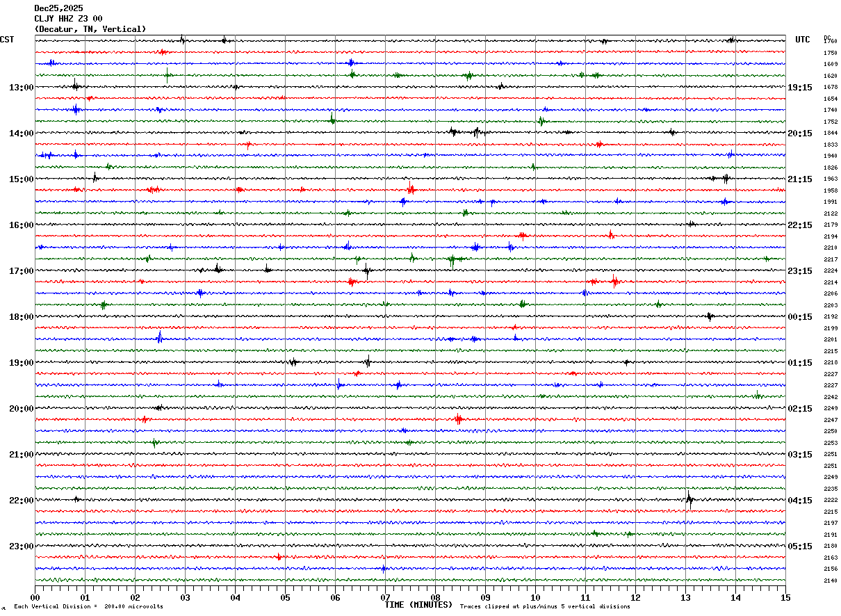
Task: Select minute tick label 00 on time axis
Action: pos(35,597)
